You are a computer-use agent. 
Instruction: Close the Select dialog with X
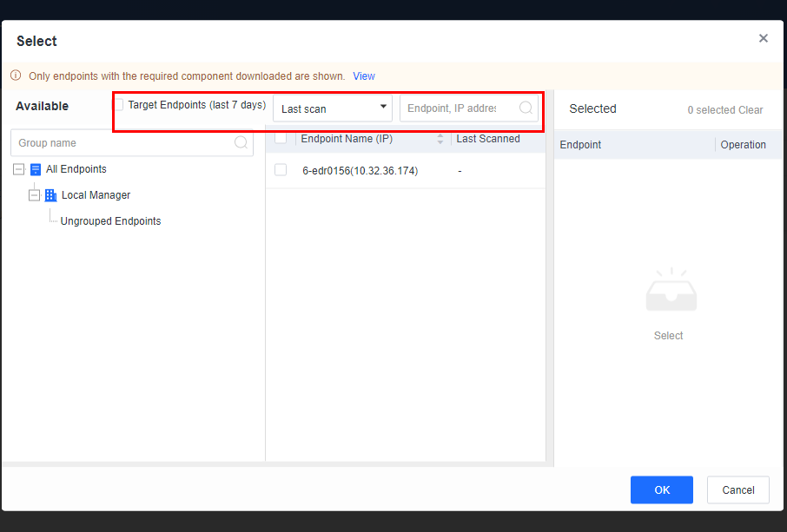[764, 38]
